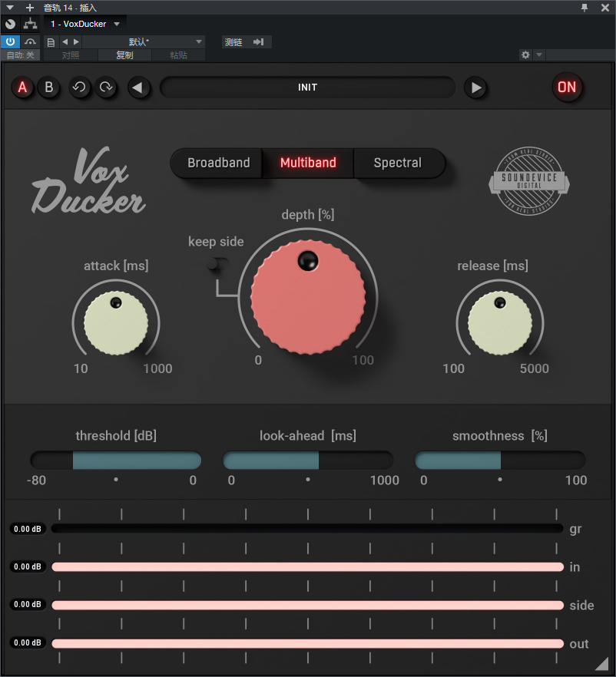
Task: Click the threshold slider bar
Action: [x=116, y=461]
